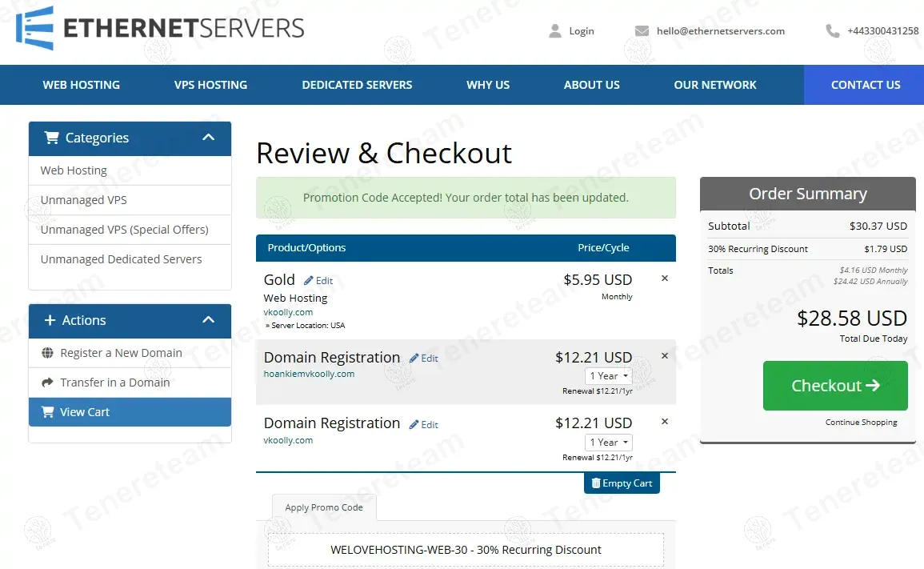Open VPS Hosting menu
Viewport: 924px width, 569px height.
pyautogui.click(x=210, y=85)
